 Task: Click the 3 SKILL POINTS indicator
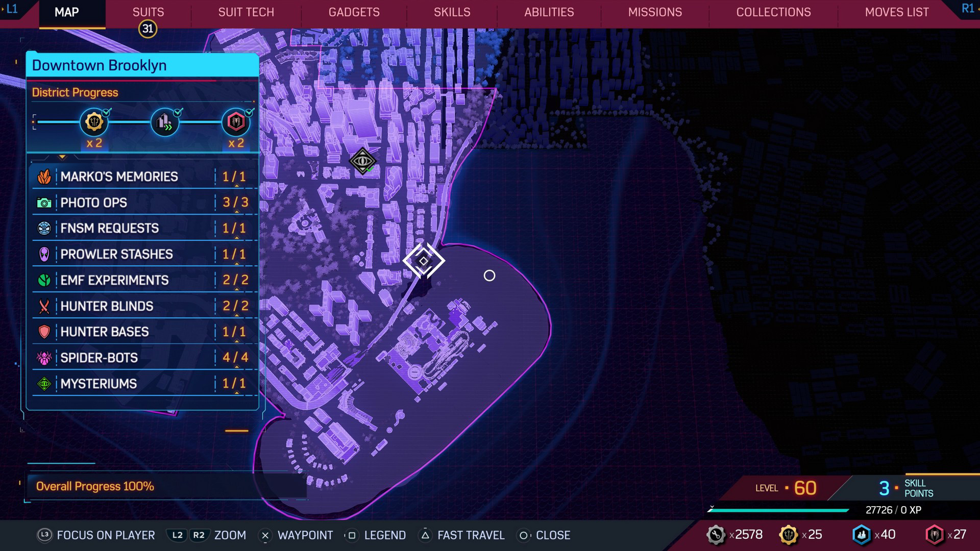(x=906, y=488)
